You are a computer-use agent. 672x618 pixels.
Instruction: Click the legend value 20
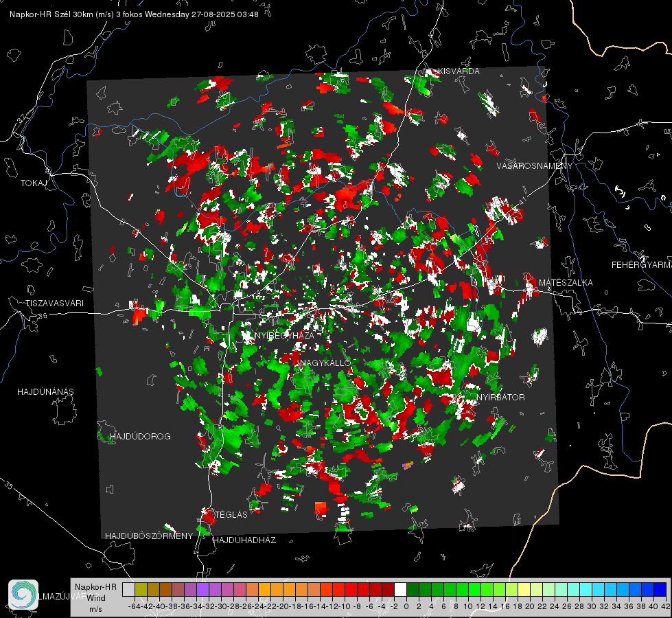[x=530, y=606]
